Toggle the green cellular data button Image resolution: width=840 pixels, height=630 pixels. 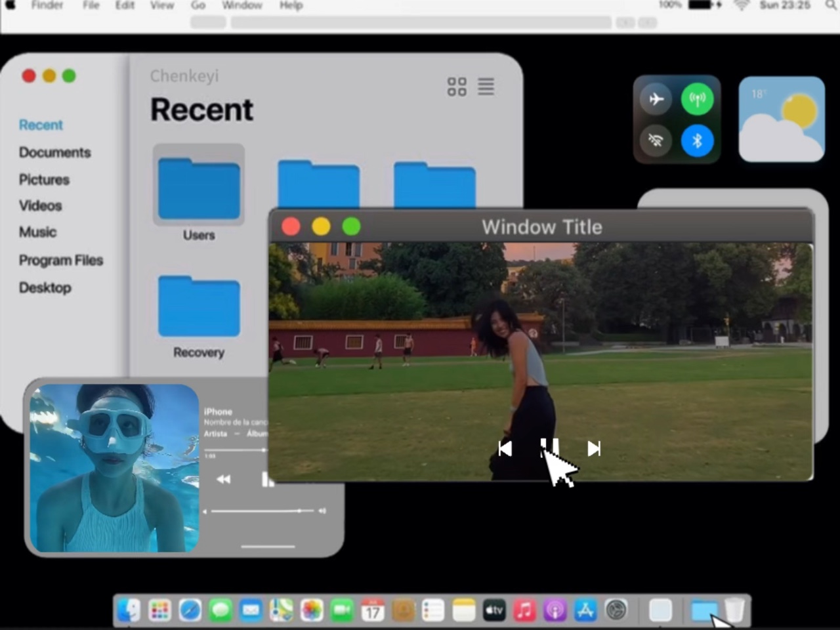click(697, 99)
